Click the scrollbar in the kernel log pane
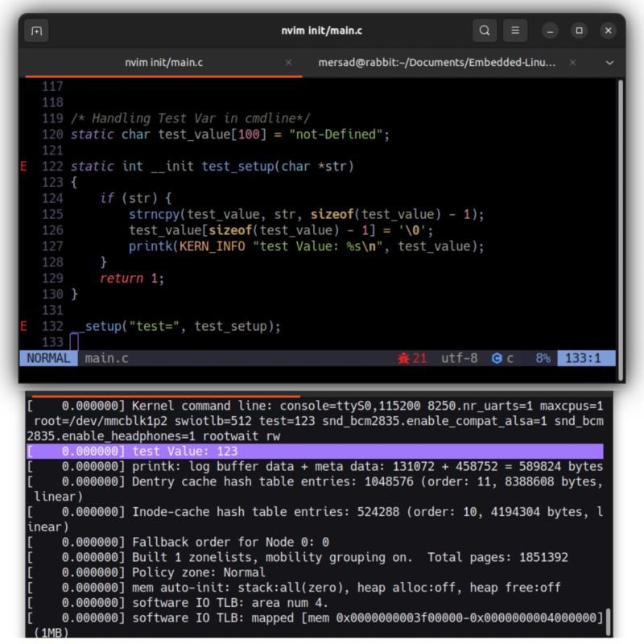This screenshot has height=644, width=644. click(x=608, y=621)
